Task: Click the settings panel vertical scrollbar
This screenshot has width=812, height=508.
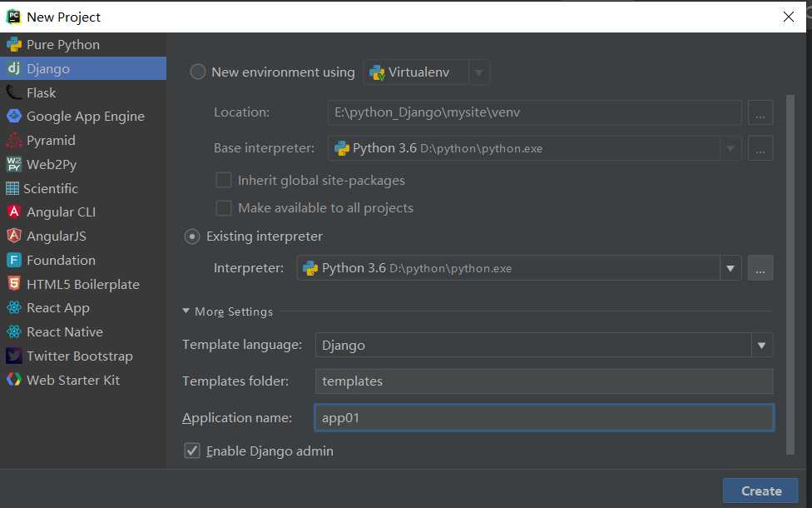Action: click(790, 275)
